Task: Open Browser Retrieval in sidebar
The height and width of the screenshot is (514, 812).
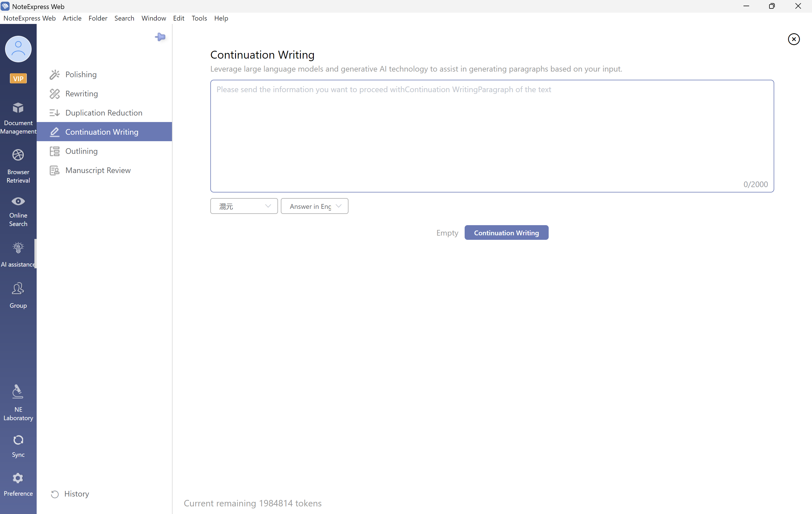Action: [x=18, y=166]
